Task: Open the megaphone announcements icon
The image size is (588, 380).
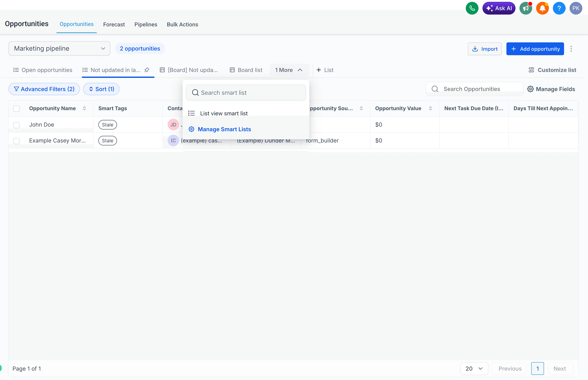Action: point(526,8)
